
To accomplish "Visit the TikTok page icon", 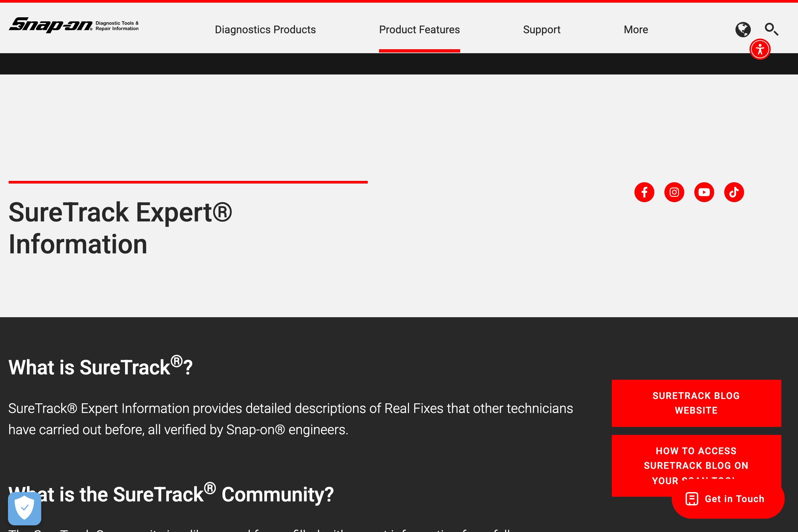I will 734,193.
